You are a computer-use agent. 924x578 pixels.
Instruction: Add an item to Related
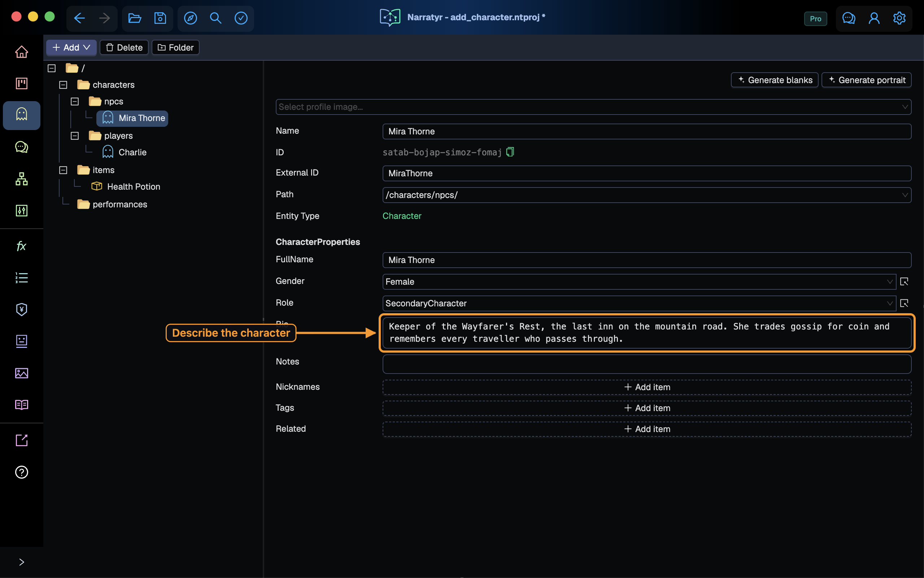click(647, 429)
